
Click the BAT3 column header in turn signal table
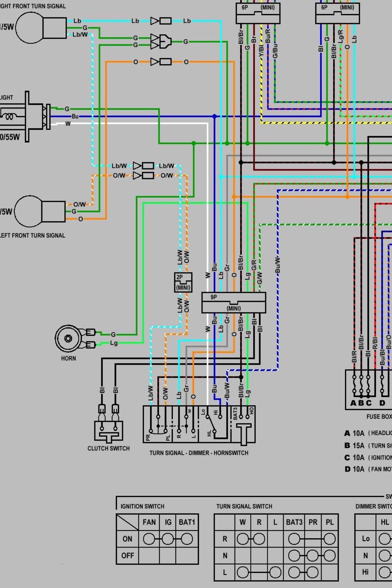(x=294, y=522)
